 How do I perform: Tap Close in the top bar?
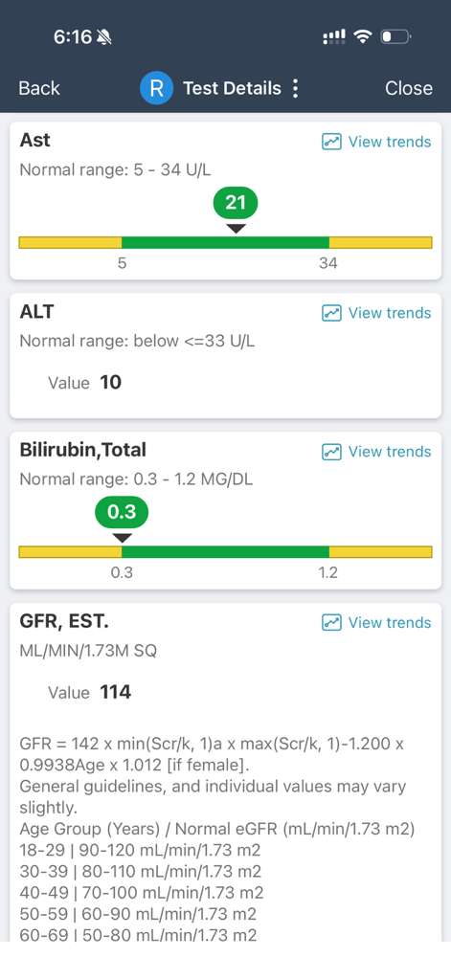(409, 88)
